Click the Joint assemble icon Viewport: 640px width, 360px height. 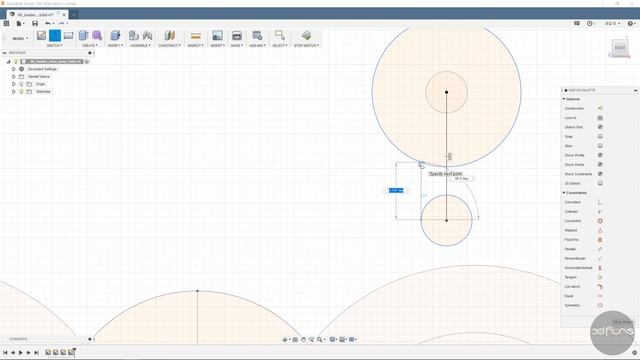click(147, 36)
